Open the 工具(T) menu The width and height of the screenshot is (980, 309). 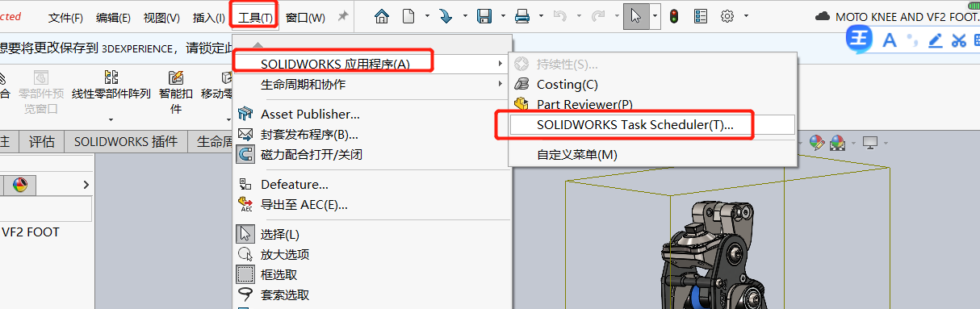tap(255, 17)
